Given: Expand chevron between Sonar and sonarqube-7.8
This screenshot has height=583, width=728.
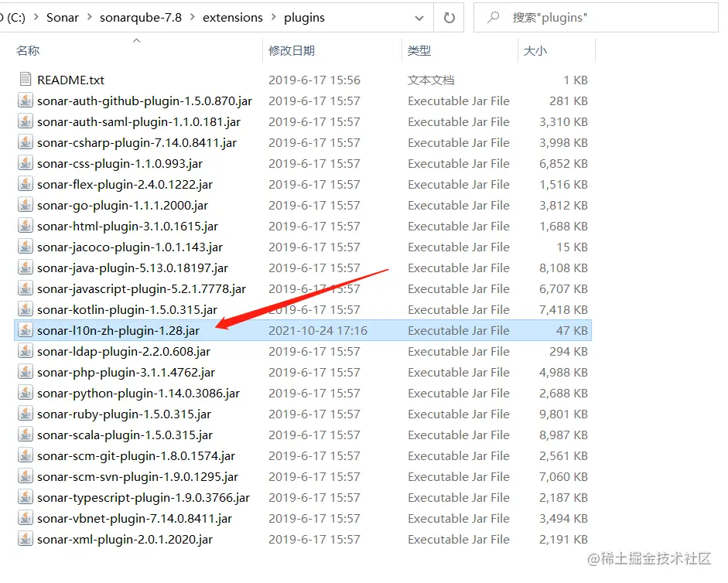Looking at the screenshot, I should (x=89, y=17).
